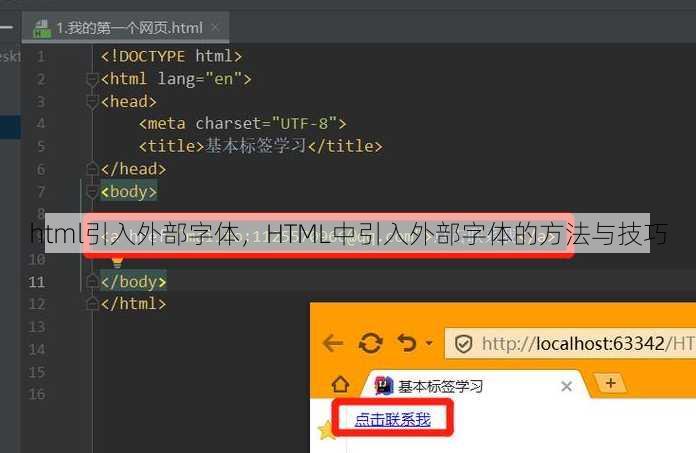Click line number 16 in gutter

(x=37, y=394)
